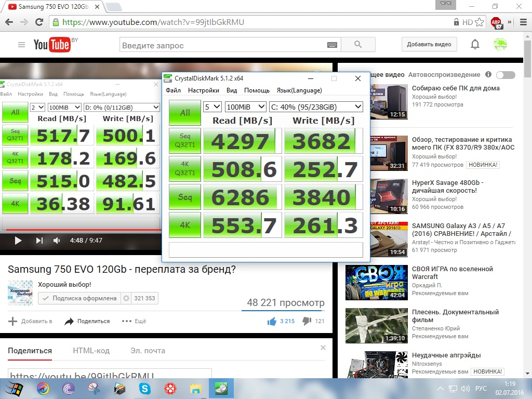Open the on-screen keyboard in search box

tap(332, 45)
